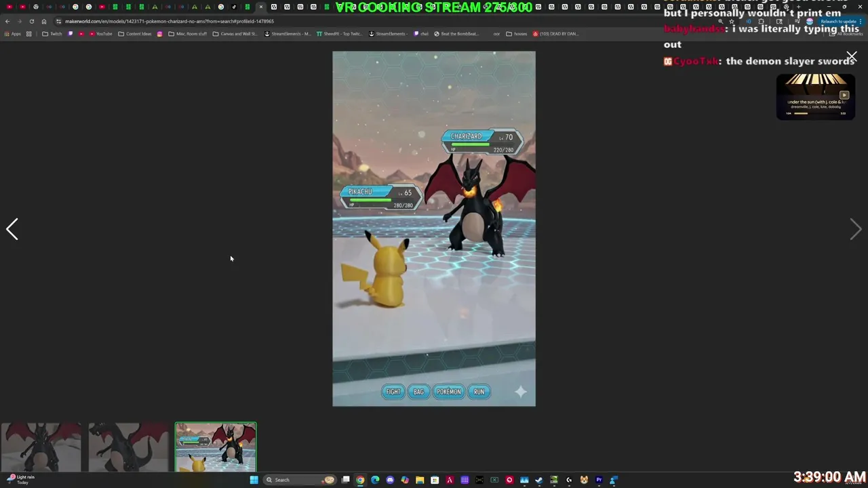Open Microsoft Edge from the taskbar
The height and width of the screenshot is (488, 868).
click(x=375, y=480)
